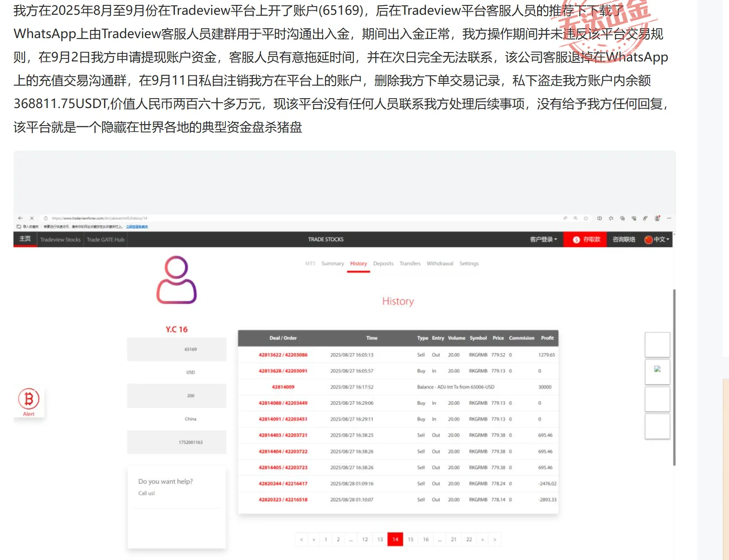The width and height of the screenshot is (729, 560).
Task: Open the browser's three-dot menu
Action: click(669, 218)
